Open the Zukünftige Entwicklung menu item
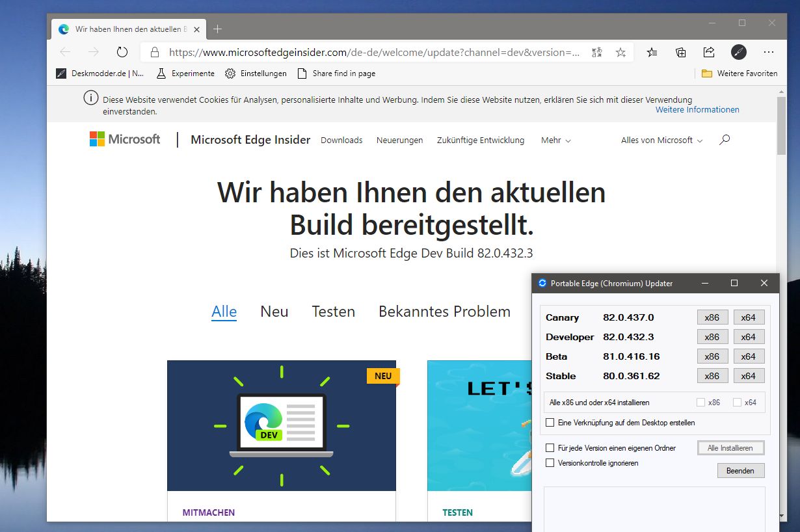The height and width of the screenshot is (532, 800). pyautogui.click(x=481, y=140)
